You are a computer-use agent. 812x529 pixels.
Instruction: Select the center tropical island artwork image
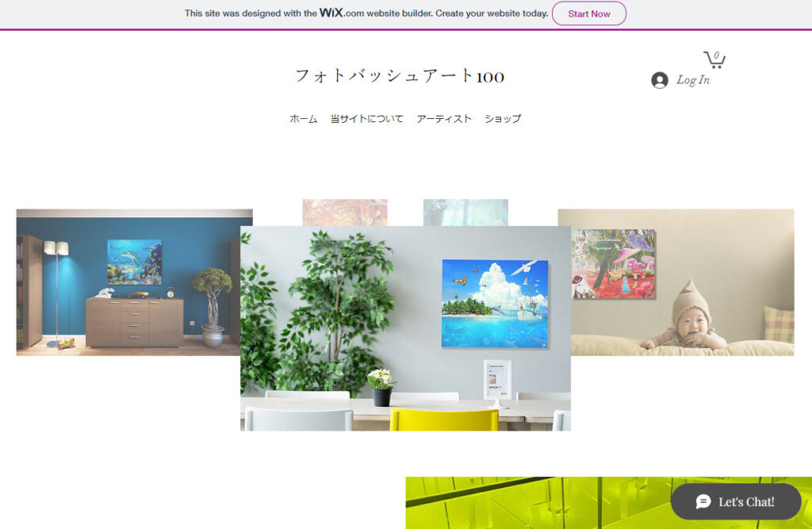click(x=405, y=328)
